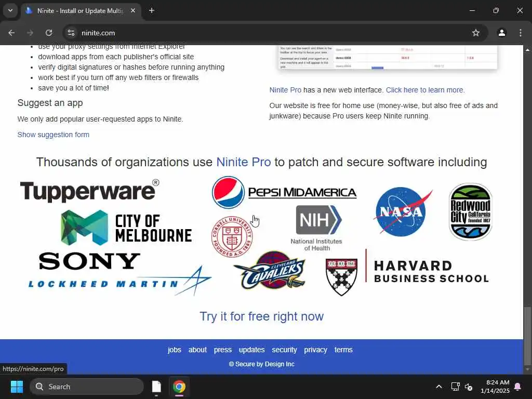Open Ninite Pro link above web interface text
This screenshot has width=532, height=399.
coord(285,90)
